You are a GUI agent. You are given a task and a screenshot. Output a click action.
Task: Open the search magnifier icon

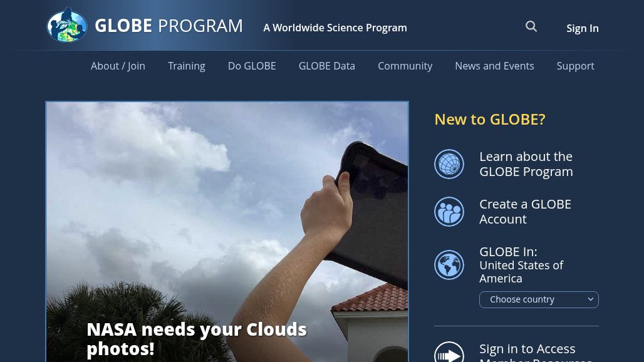[x=531, y=27]
